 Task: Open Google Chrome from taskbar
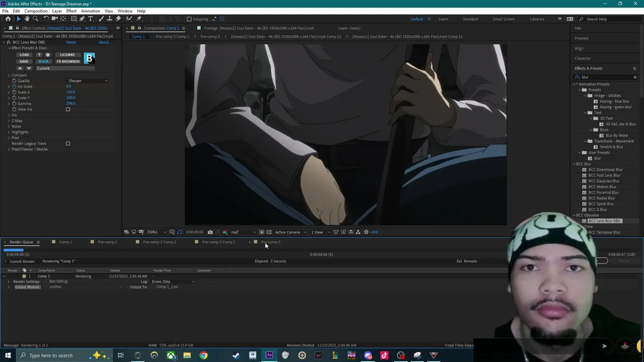203,355
